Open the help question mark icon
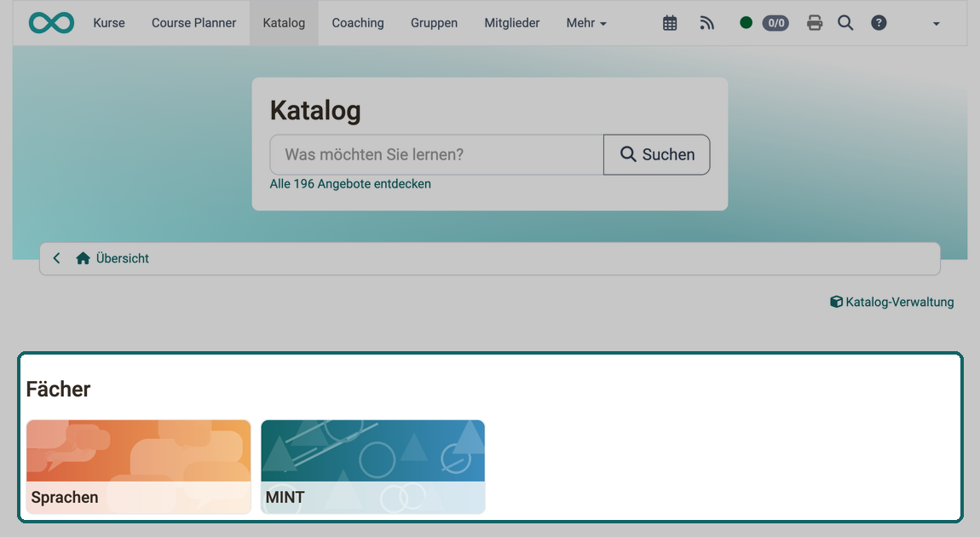The height and width of the screenshot is (537, 980). click(879, 23)
